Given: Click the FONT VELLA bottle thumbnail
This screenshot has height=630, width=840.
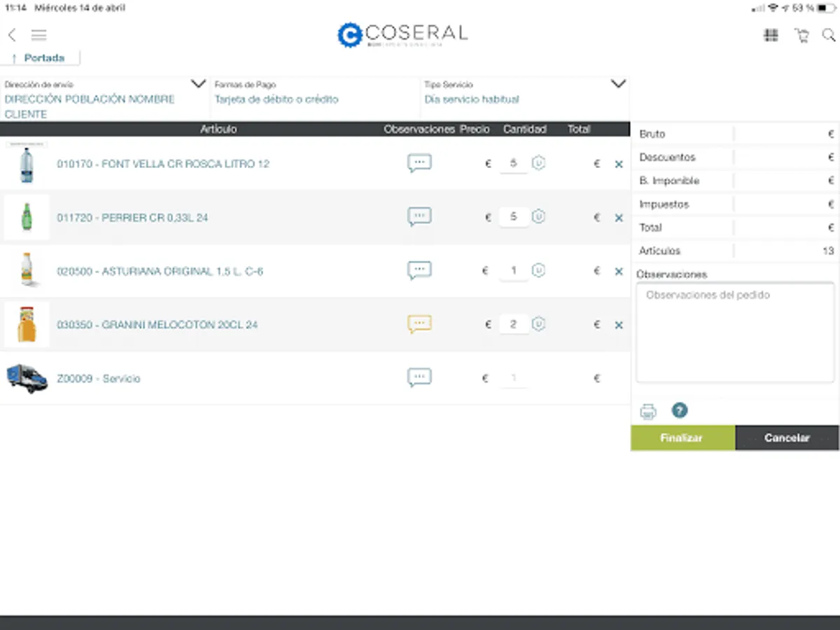Looking at the screenshot, I should [x=27, y=164].
